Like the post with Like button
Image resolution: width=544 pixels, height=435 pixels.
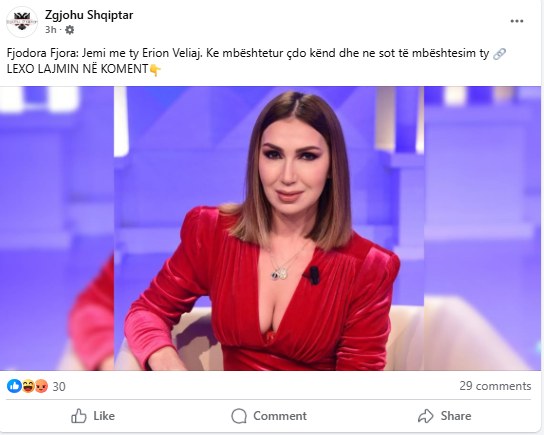coord(93,416)
